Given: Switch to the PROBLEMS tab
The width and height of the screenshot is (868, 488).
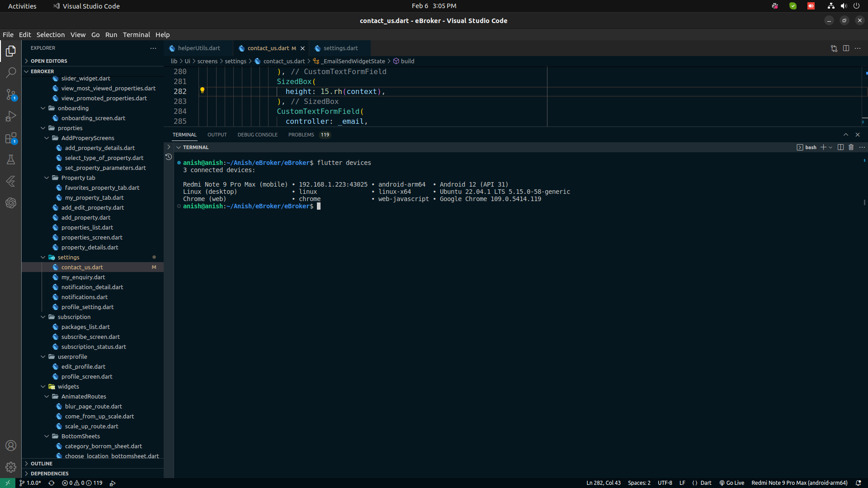Looking at the screenshot, I should (x=301, y=135).
